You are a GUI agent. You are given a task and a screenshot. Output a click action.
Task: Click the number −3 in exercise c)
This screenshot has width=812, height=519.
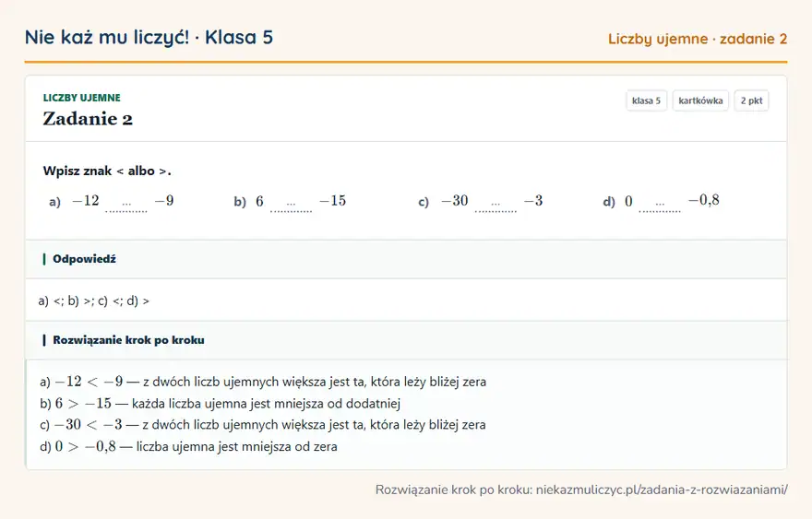tap(533, 201)
